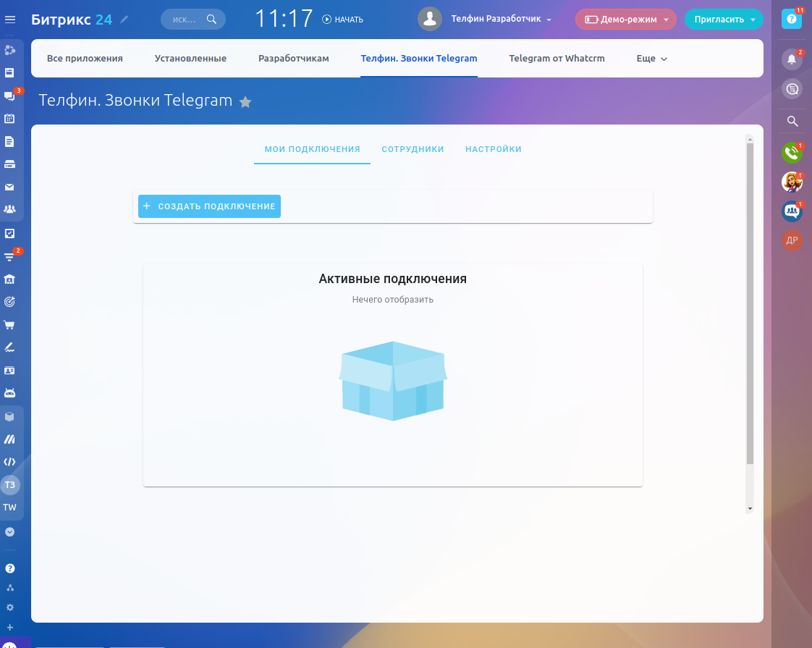Click the plus icon at sidebar bottom

pos(10,627)
